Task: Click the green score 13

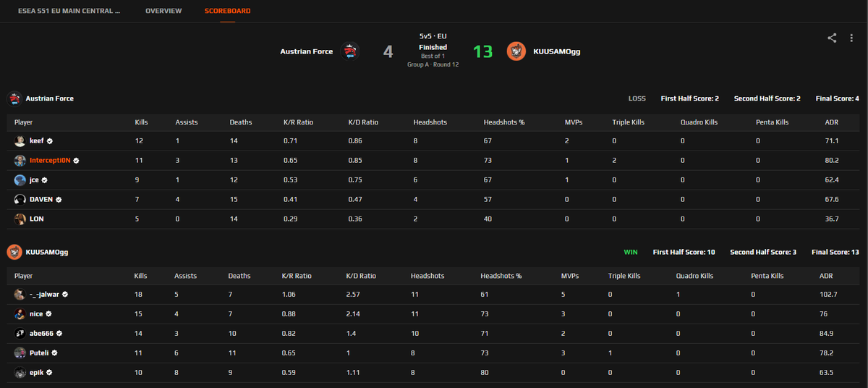Action: point(482,51)
